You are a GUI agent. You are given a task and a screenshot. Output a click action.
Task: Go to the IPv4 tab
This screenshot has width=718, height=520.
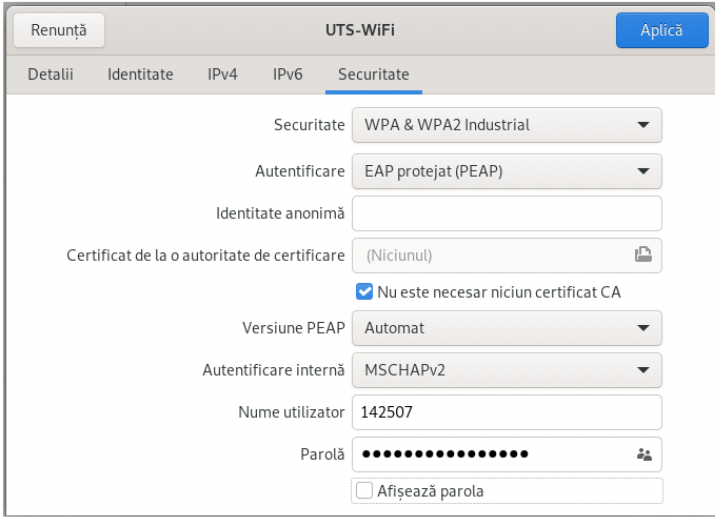point(222,74)
